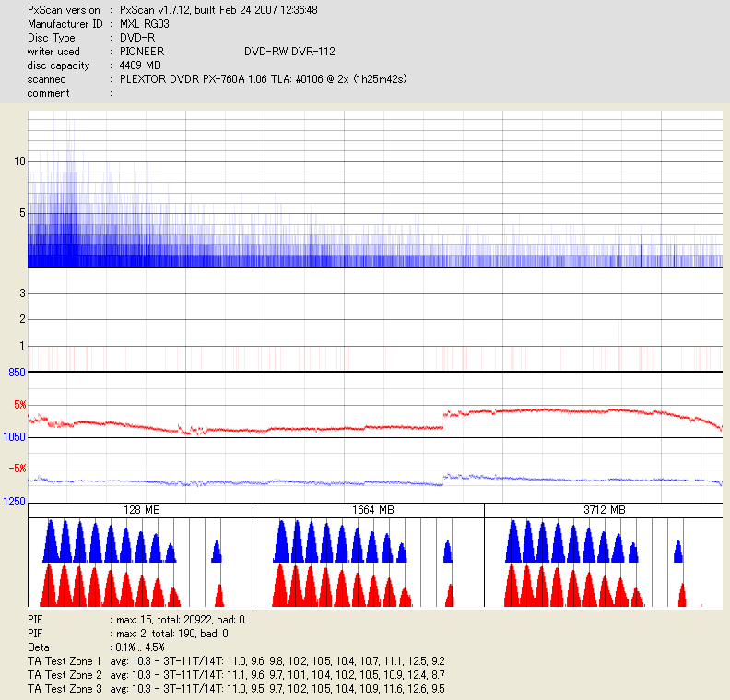Click the blue 1250 axis label

14,502
